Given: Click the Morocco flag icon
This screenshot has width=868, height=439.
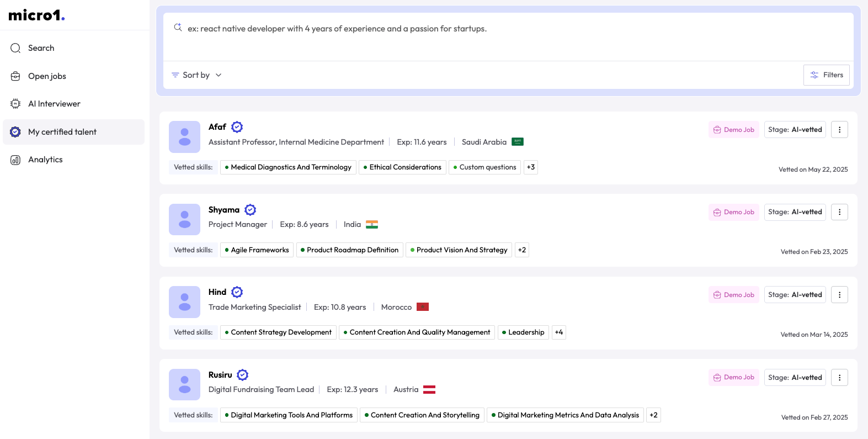Looking at the screenshot, I should pyautogui.click(x=423, y=307).
